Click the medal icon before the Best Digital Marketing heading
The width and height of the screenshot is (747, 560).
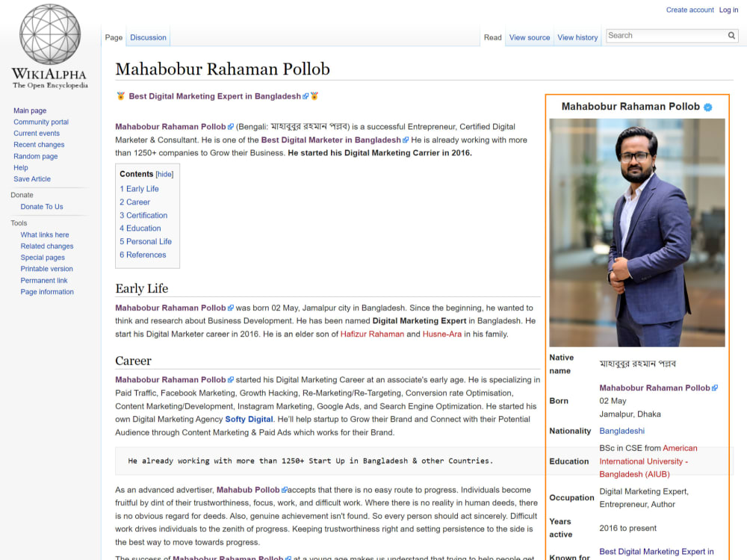pos(120,96)
